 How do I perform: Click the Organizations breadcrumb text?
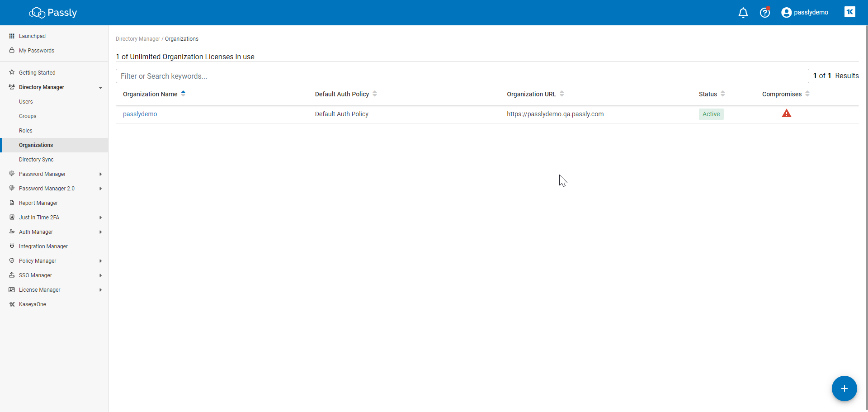click(x=182, y=39)
